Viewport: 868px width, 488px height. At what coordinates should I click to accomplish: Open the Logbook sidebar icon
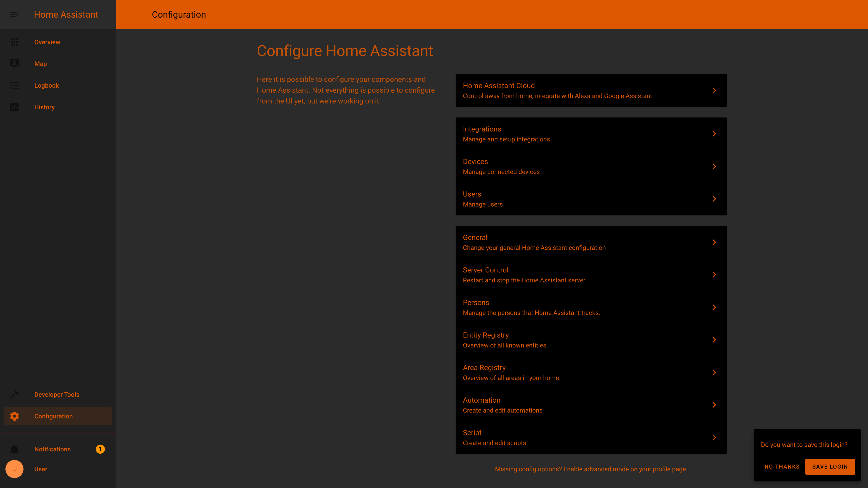click(14, 85)
